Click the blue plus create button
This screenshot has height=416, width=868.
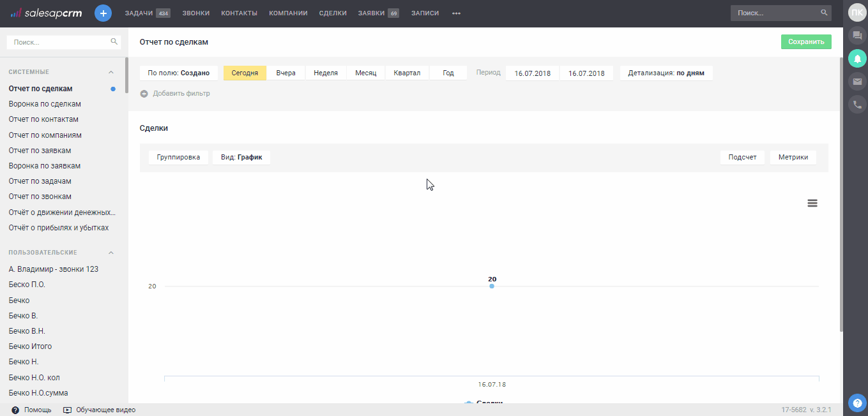pyautogui.click(x=103, y=13)
